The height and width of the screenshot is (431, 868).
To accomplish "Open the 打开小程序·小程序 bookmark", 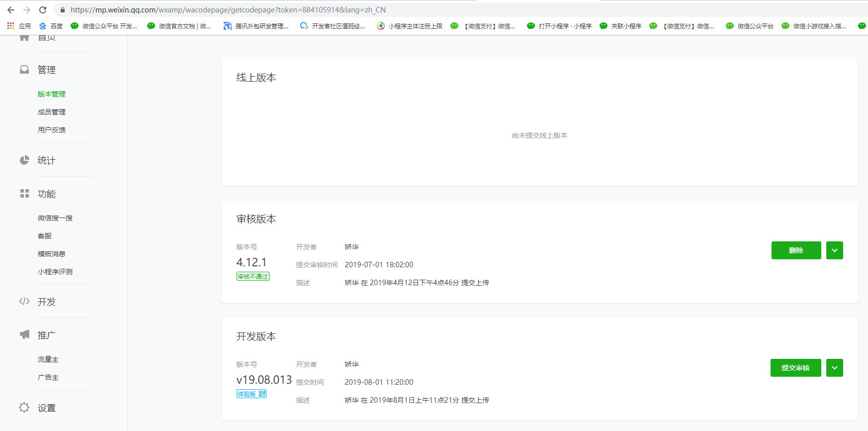I will point(559,26).
